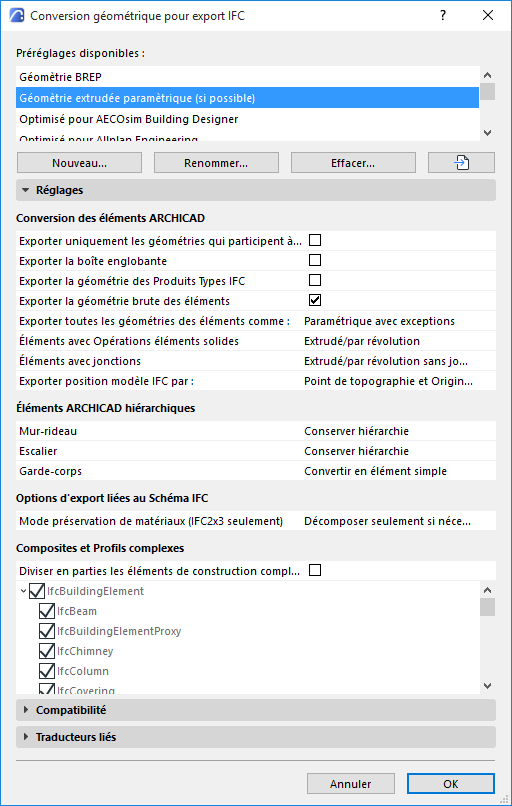Select Optimisé pour AECOsim Building Designer preset

(247, 119)
